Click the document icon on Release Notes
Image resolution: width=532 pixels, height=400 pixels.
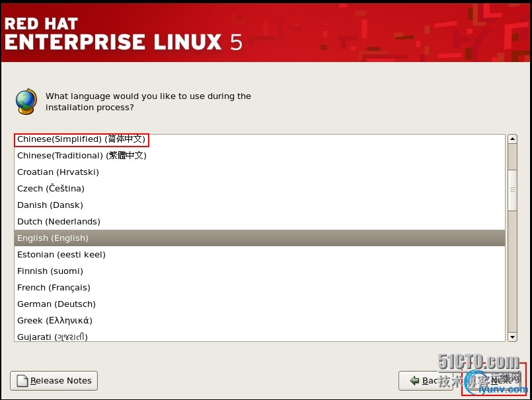(22, 381)
